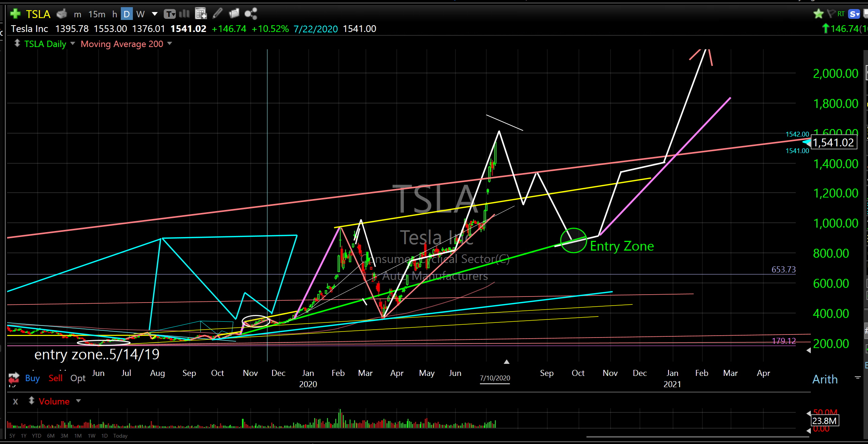Click the green star favorite icon
868x444 pixels.
(818, 14)
